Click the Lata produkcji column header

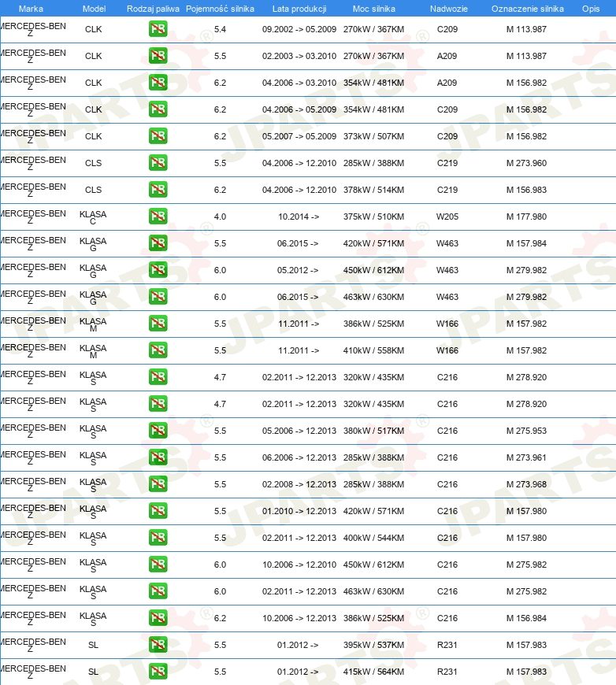pyautogui.click(x=299, y=9)
